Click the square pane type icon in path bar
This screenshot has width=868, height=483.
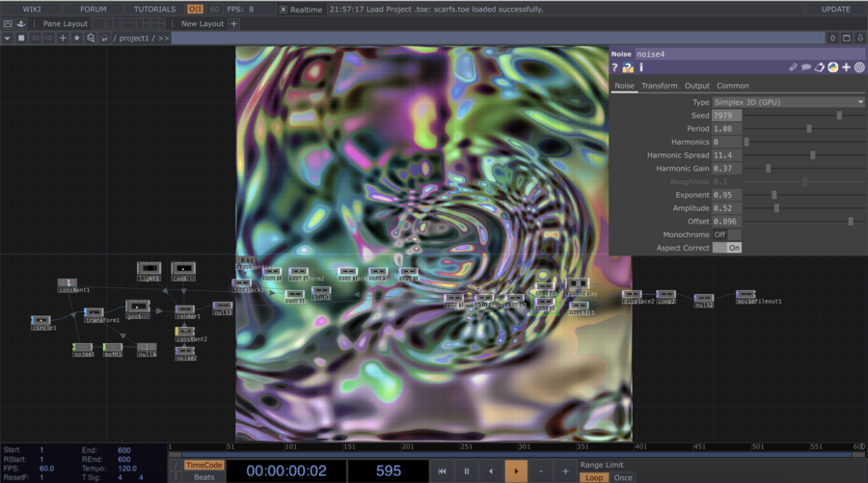21,39
